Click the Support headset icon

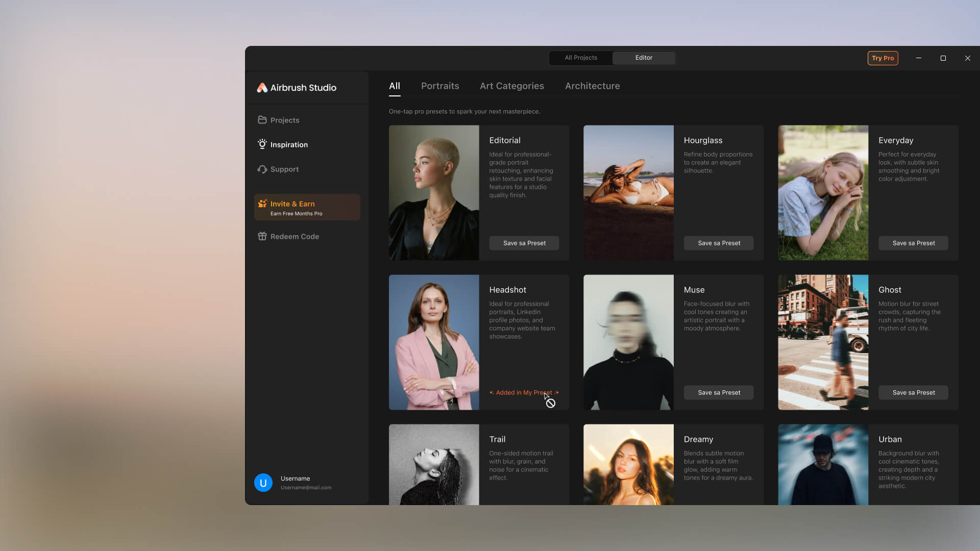[x=262, y=169]
